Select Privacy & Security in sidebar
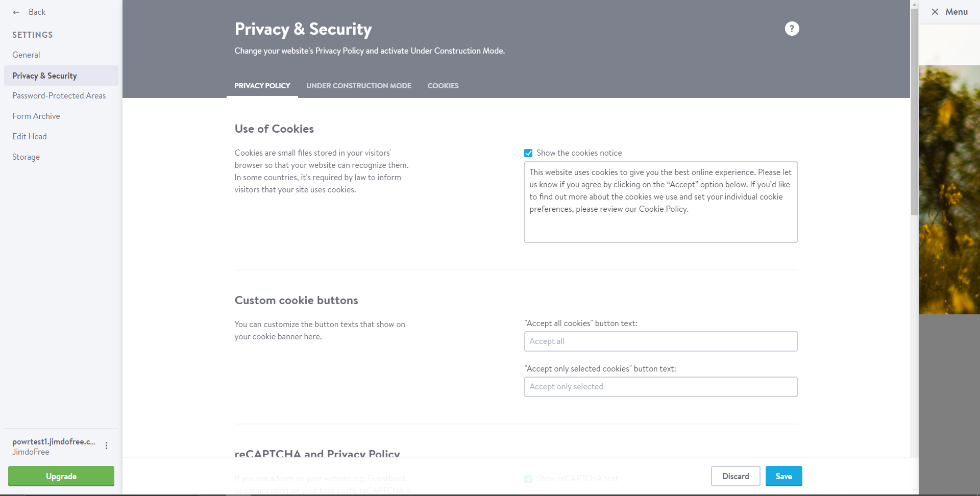Screen dimensions: 980x496 point(61,76)
